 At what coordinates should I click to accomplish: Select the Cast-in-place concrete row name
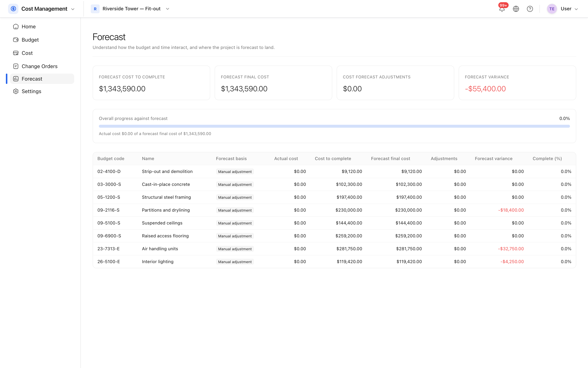(166, 185)
